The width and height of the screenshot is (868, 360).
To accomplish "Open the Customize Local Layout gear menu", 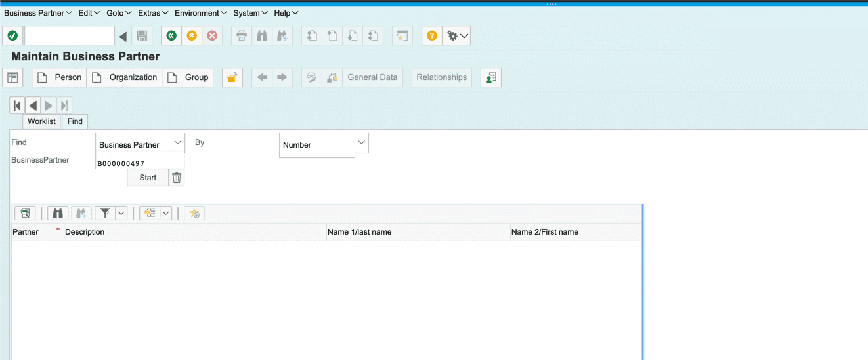I will coord(457,35).
